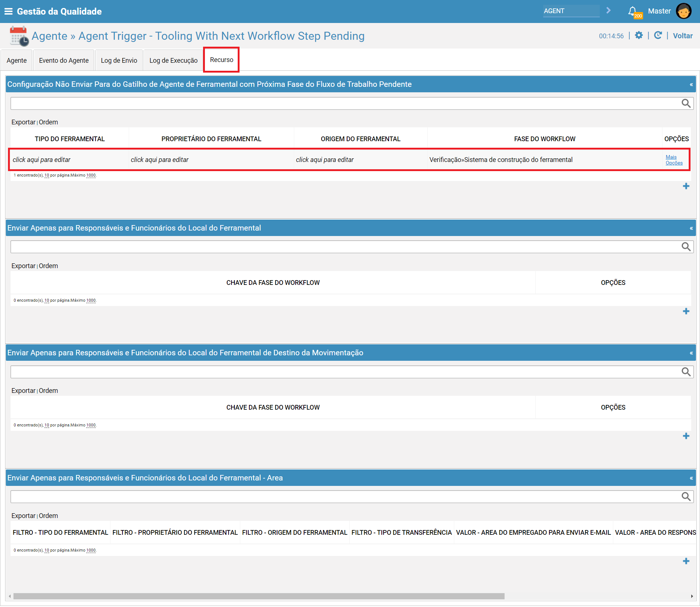Image resolution: width=700 pixels, height=607 pixels.
Task: Click Ordem in Configuração Não Enviar section
Action: (x=48, y=122)
